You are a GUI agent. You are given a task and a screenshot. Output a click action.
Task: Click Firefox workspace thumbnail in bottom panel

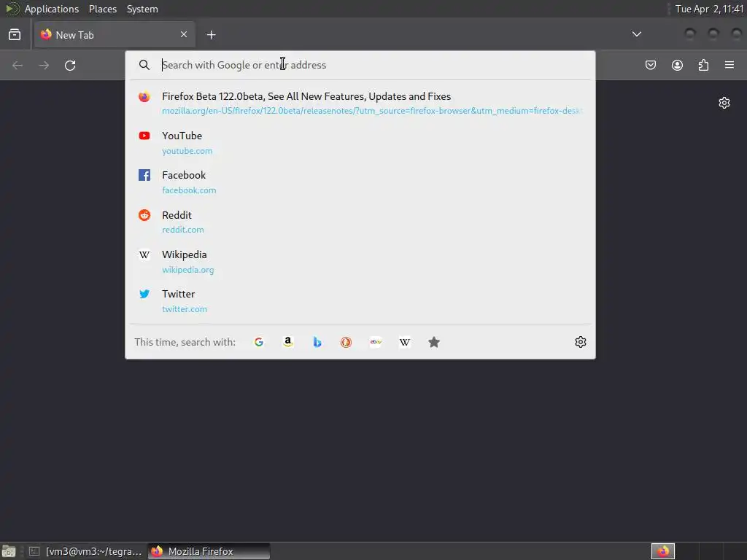[663, 551]
